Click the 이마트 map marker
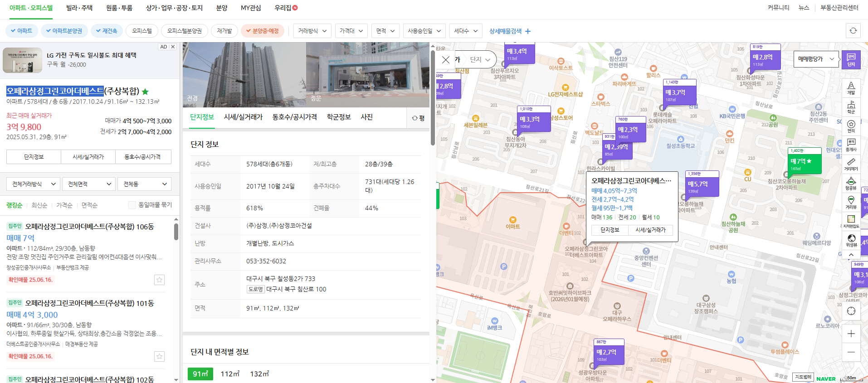The width and height of the screenshot is (868, 383). coord(512,223)
